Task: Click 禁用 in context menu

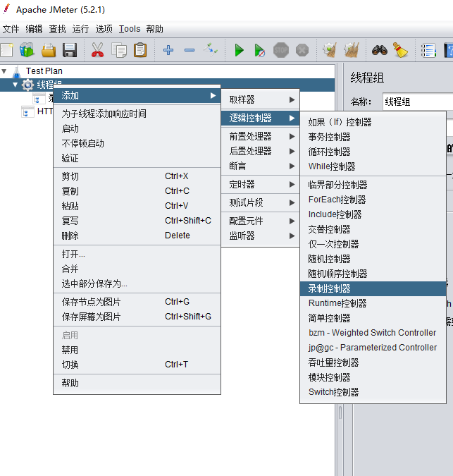Action: tap(137, 350)
